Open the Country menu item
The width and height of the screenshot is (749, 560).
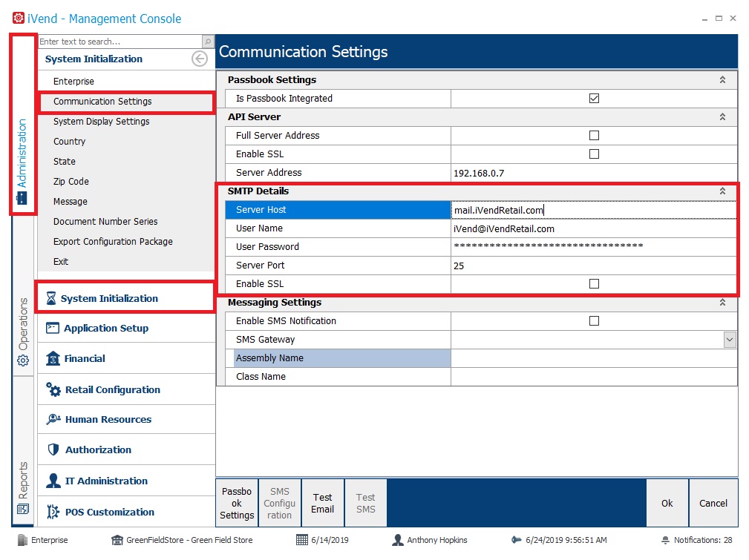pos(70,142)
